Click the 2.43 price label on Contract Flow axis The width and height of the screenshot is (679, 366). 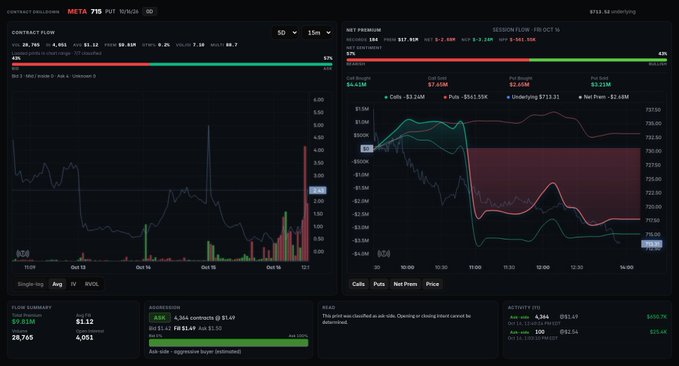point(318,191)
